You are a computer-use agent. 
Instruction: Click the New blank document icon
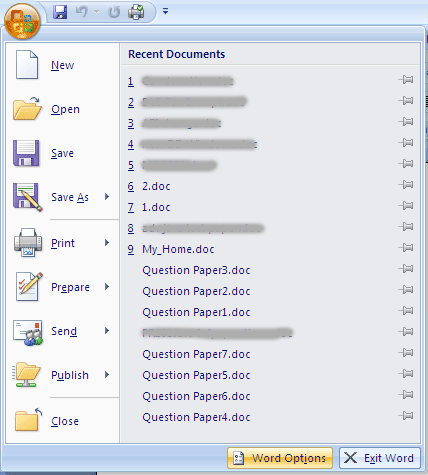(x=27, y=65)
